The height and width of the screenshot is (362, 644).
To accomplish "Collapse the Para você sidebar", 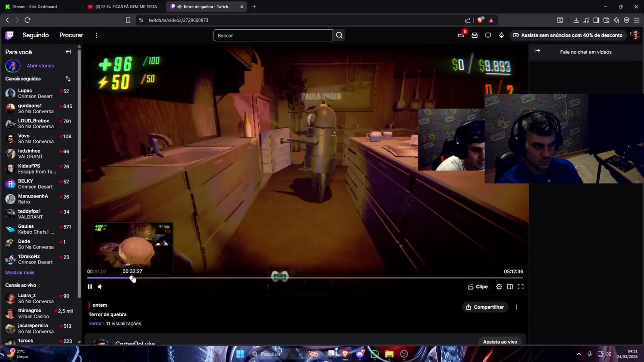I will pos(68,52).
